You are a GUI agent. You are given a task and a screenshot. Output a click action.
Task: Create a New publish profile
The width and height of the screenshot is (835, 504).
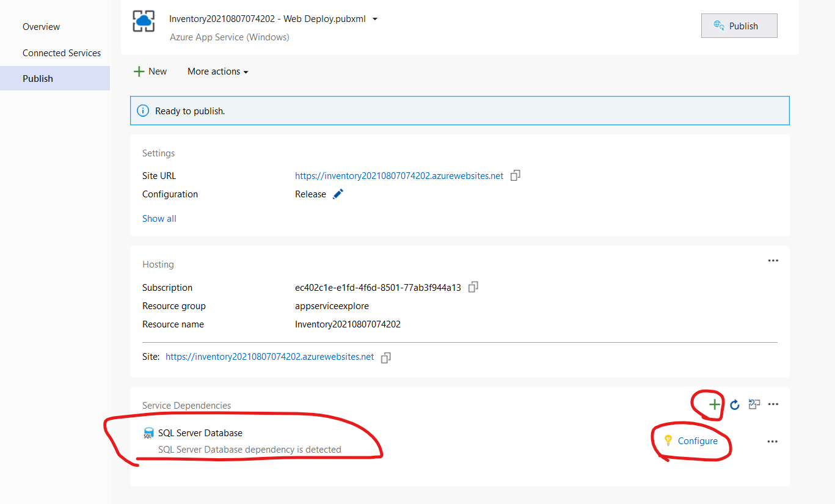pos(150,71)
